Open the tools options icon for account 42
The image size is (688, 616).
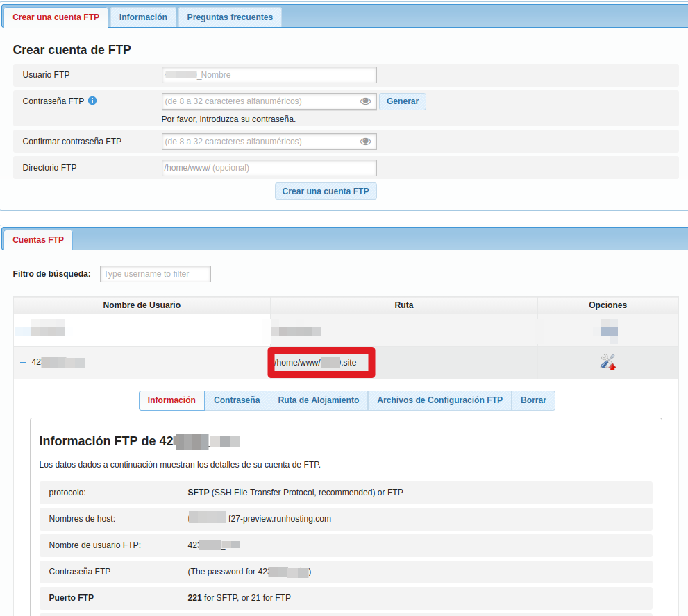click(x=608, y=362)
